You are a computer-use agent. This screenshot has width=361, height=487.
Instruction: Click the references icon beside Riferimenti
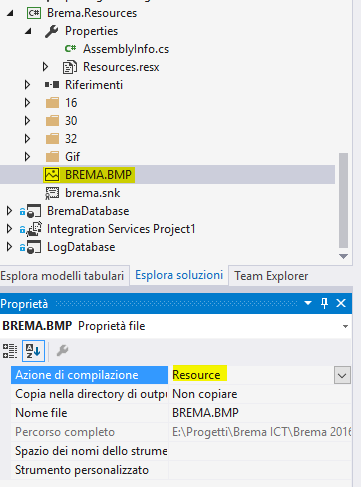pyautogui.click(x=52, y=85)
